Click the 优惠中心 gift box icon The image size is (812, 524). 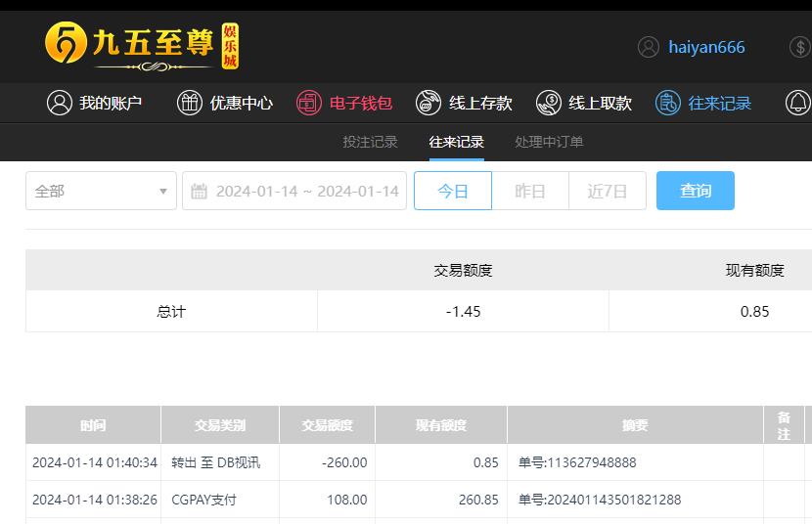pos(190,103)
